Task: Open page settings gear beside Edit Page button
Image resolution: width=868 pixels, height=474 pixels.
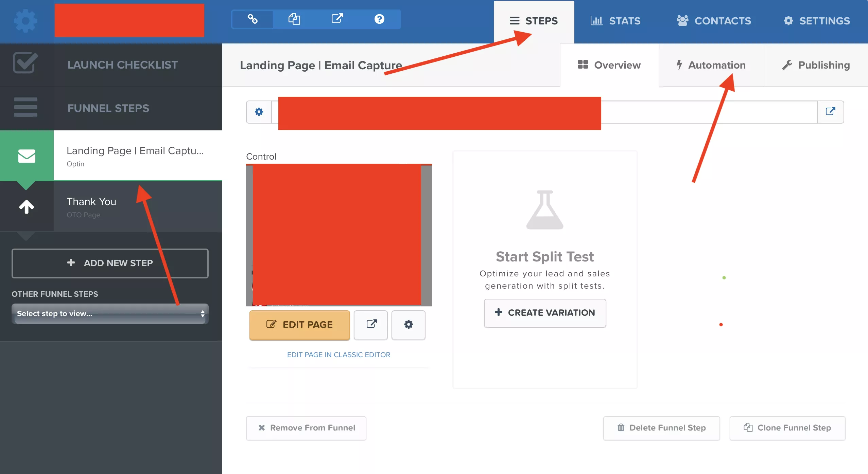Action: click(x=408, y=325)
